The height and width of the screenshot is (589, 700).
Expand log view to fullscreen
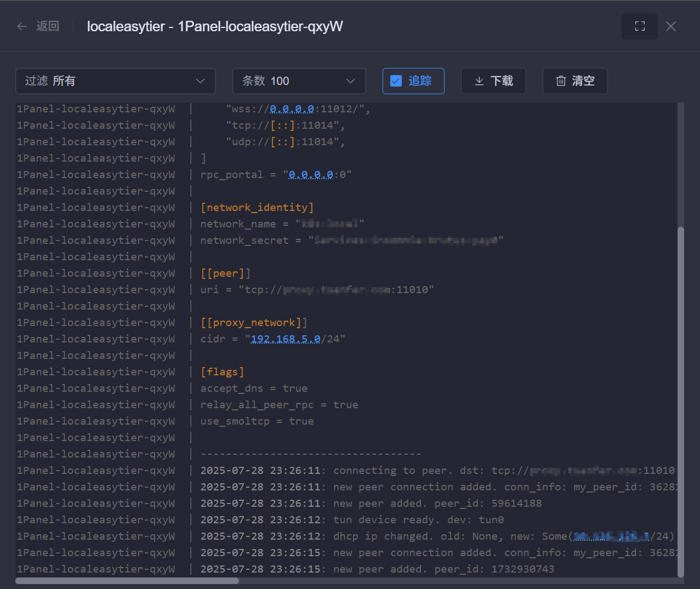click(x=639, y=26)
